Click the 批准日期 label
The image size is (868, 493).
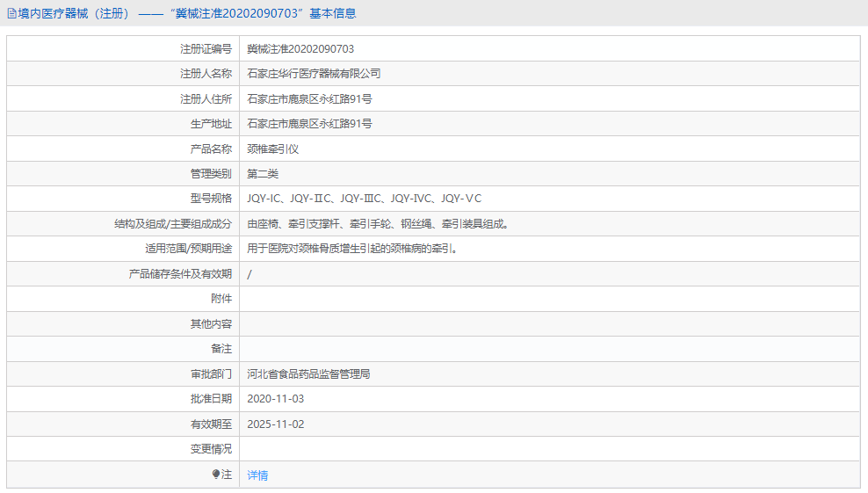point(211,399)
